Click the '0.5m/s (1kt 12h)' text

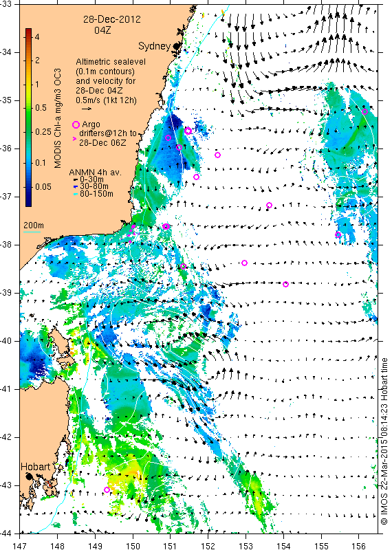[x=107, y=100]
